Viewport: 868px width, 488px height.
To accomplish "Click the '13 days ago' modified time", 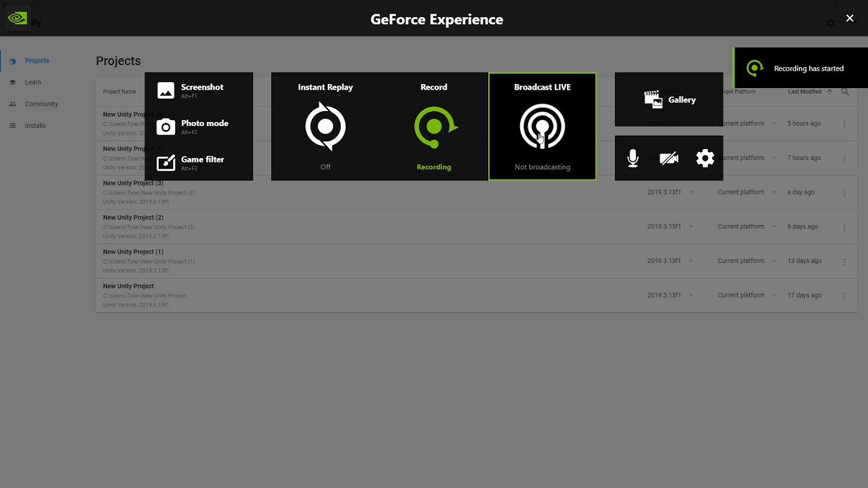I will pyautogui.click(x=804, y=261).
